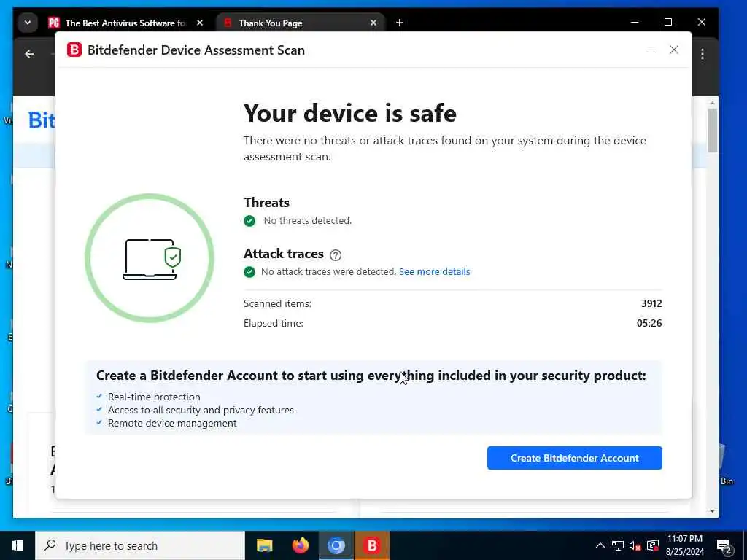
Task: Launch Firefox from the taskbar
Action: point(300,545)
